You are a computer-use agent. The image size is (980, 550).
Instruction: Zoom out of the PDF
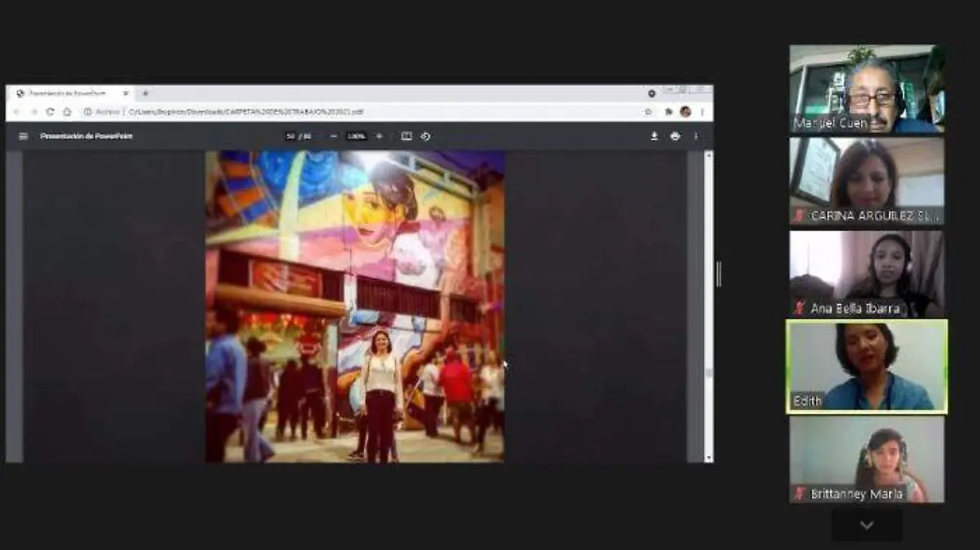coord(333,136)
